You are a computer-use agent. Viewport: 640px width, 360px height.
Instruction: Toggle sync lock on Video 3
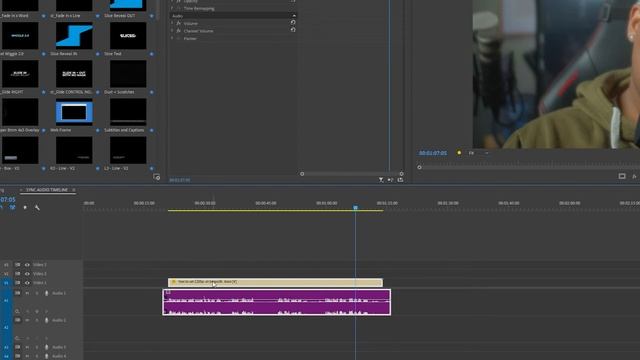pyautogui.click(x=18, y=265)
